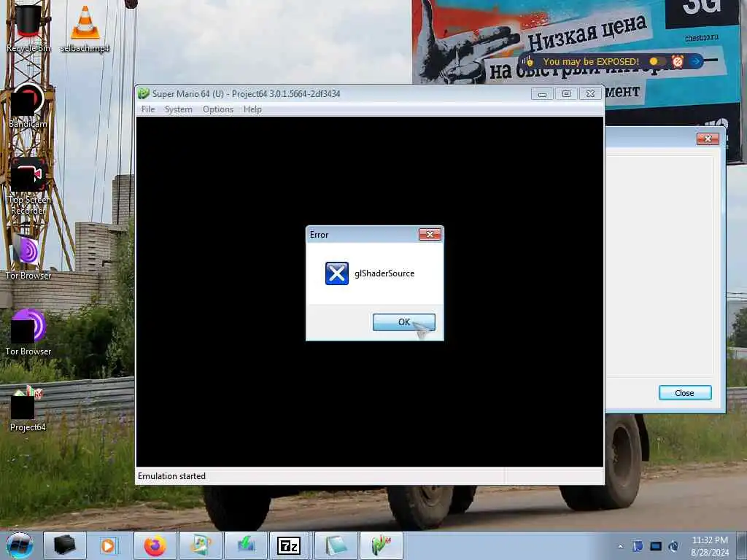Open the File menu in Project64

(148, 109)
